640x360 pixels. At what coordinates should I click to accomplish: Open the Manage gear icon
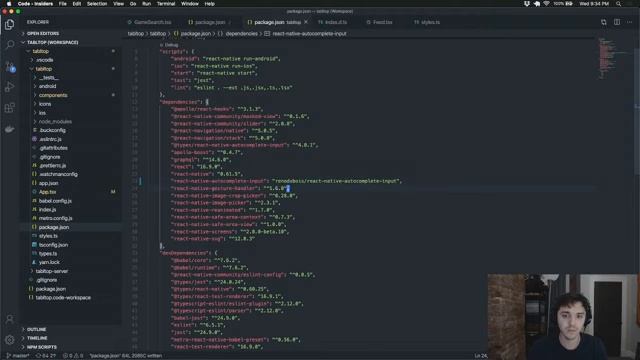(x=9, y=339)
